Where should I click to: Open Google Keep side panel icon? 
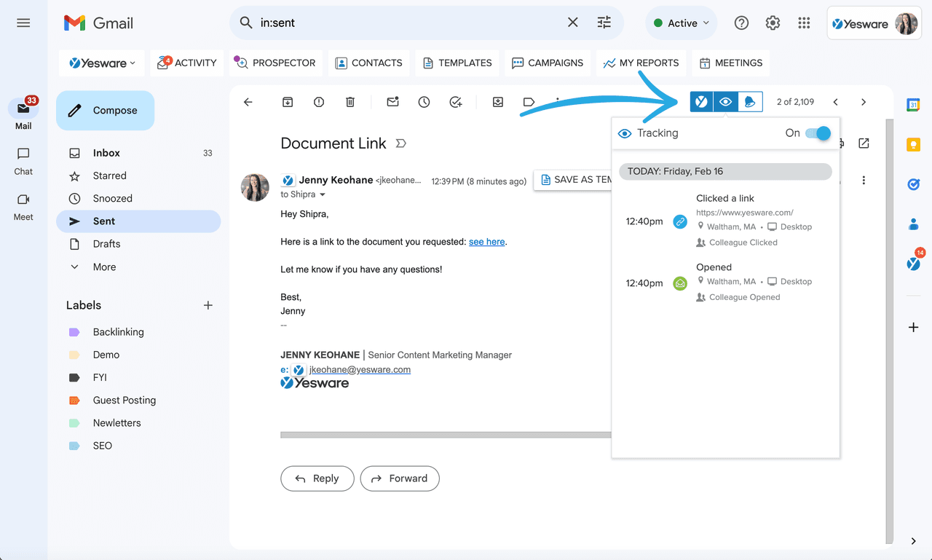click(x=913, y=145)
